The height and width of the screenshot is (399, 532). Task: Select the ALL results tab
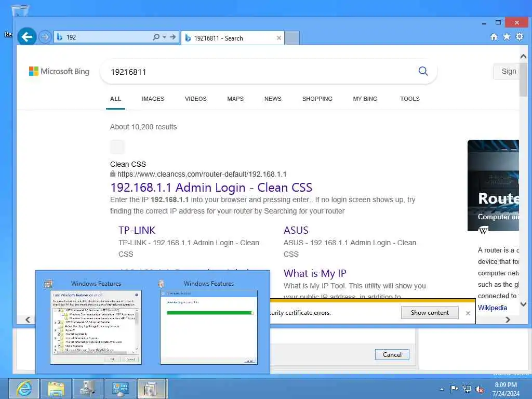click(x=115, y=99)
